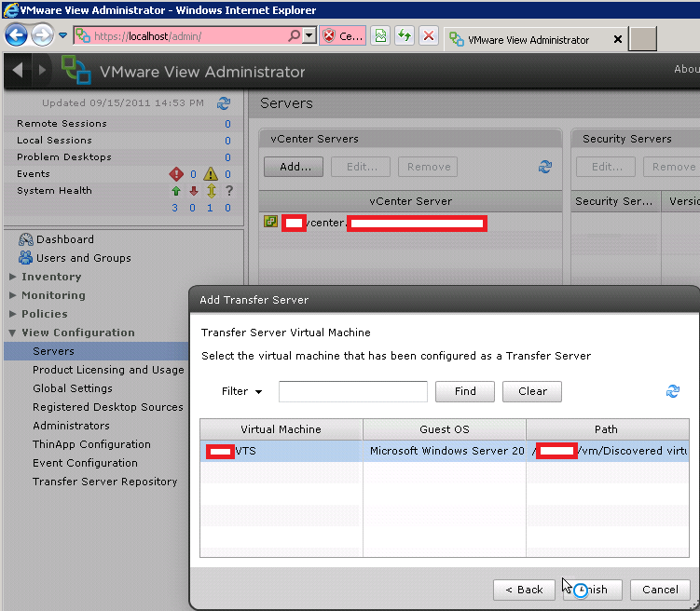Open the address bar autocomplete dropdown arrow
Screen dimensions: 700x611
(x=309, y=35)
